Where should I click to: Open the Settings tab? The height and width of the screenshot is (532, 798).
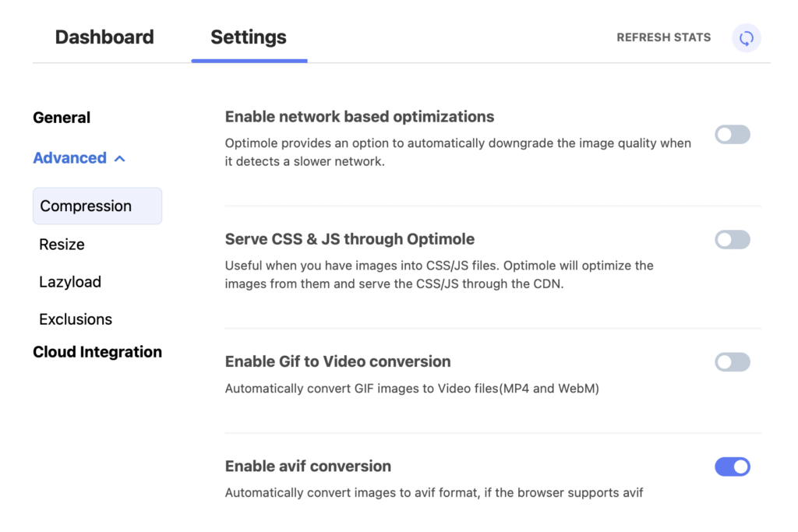249,37
